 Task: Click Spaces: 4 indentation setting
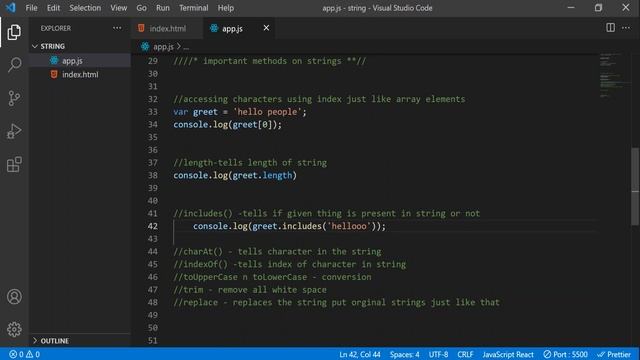point(404,354)
